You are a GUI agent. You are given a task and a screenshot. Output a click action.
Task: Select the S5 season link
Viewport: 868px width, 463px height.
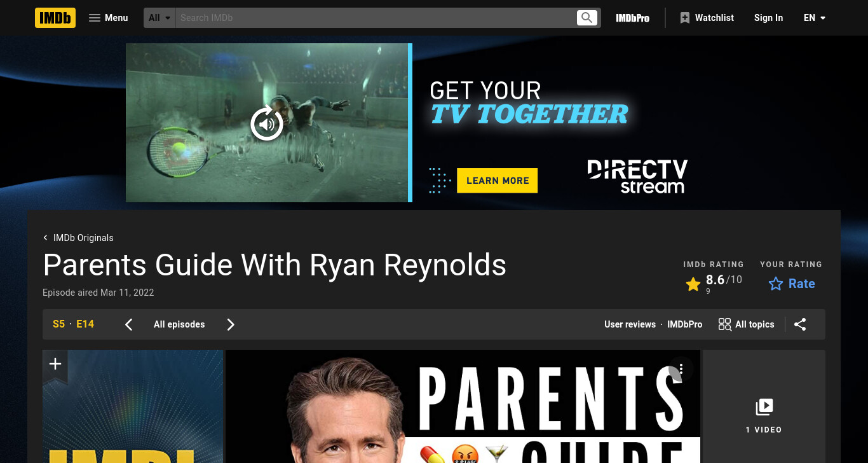pyautogui.click(x=58, y=324)
